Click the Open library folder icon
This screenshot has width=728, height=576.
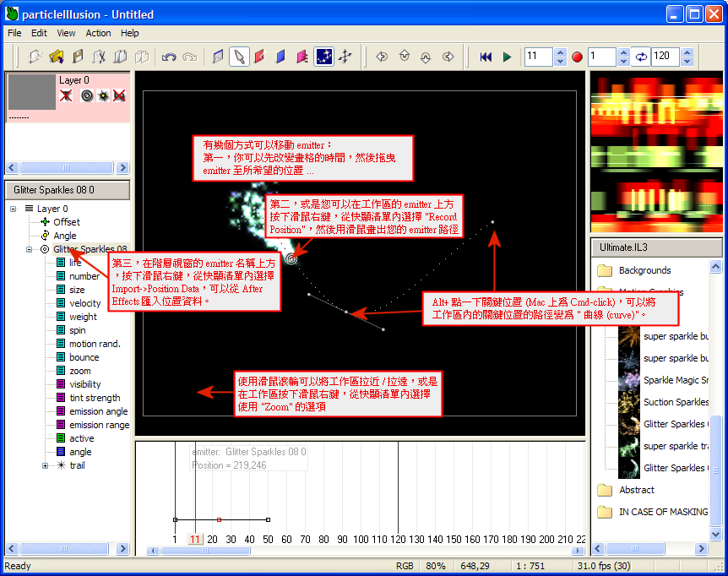tap(57, 57)
